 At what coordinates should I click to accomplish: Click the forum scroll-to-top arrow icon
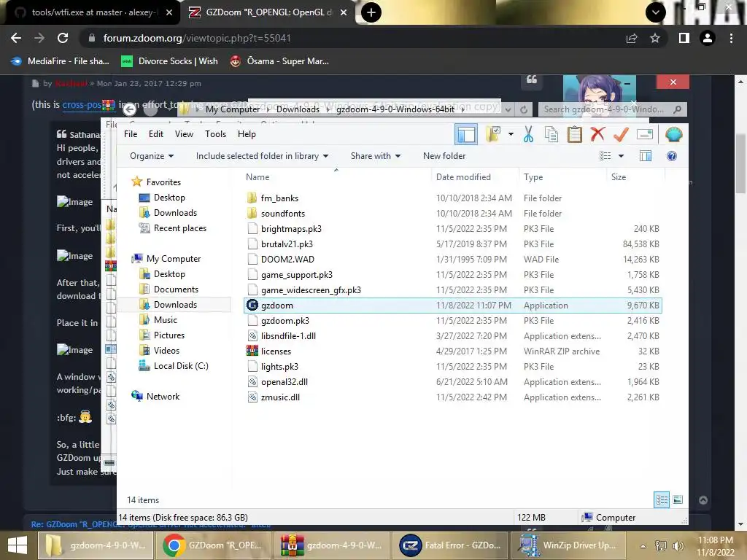click(703, 499)
